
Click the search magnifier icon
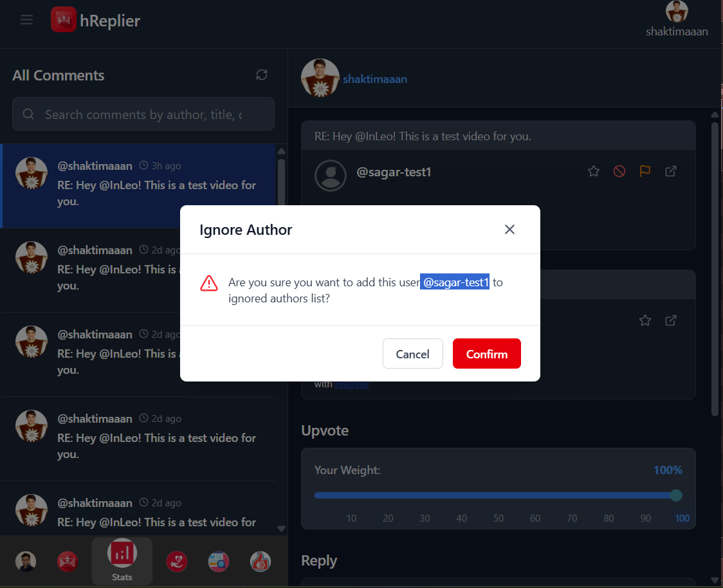pos(28,114)
